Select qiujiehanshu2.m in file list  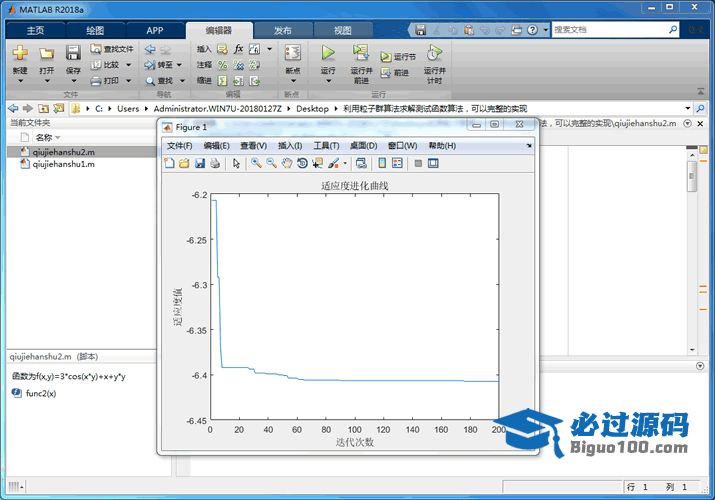coord(63,152)
